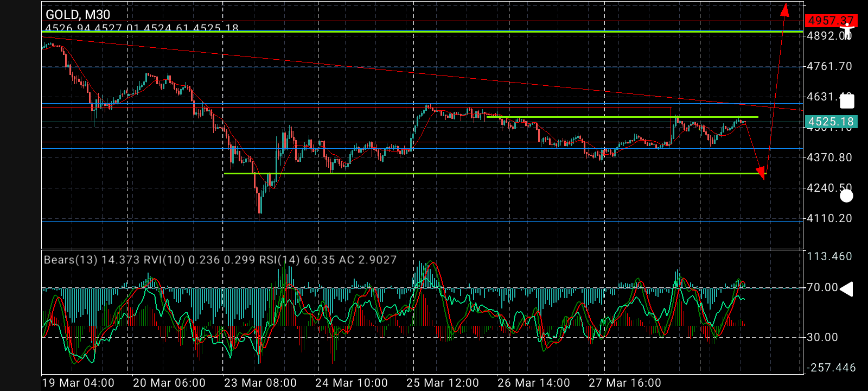Open recent apps with the square icon
Screen dimensions: 868x391
[x=847, y=101]
